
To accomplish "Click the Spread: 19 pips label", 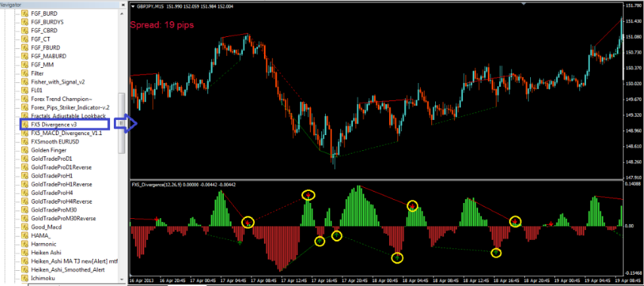I will [162, 25].
